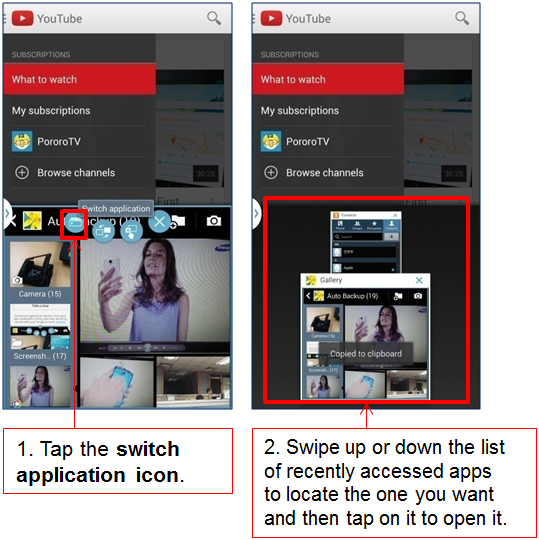
Task: Tap the SUBSCRIPTIONS header in left screenshot
Action: click(x=41, y=55)
